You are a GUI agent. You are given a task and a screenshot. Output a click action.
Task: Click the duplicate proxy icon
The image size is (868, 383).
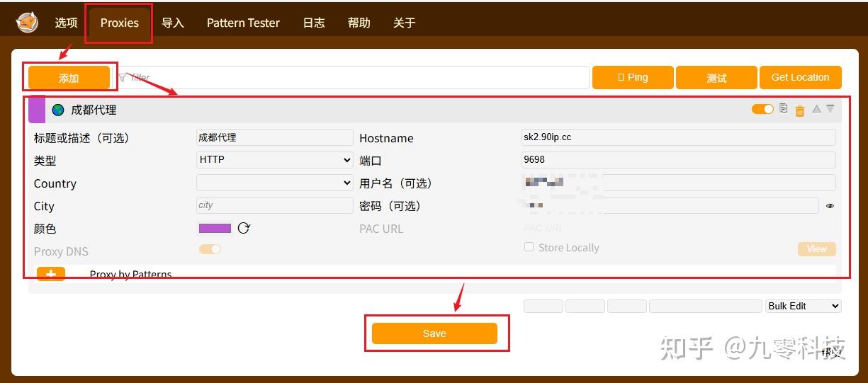(x=783, y=108)
